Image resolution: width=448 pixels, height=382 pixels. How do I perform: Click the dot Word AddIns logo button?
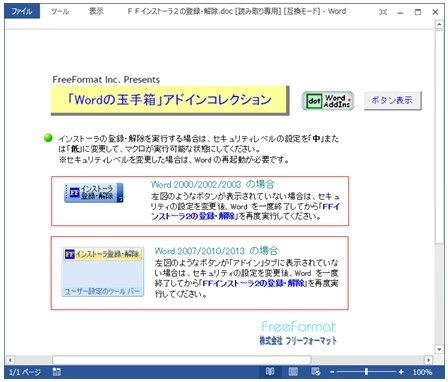tap(328, 101)
